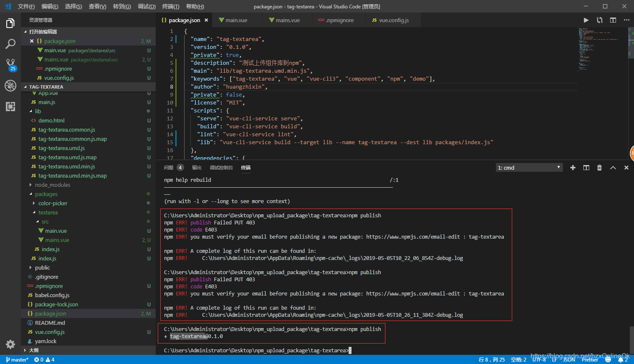Select the 1: cmd terminal dropdown
This screenshot has height=364, width=634.
pos(529,168)
